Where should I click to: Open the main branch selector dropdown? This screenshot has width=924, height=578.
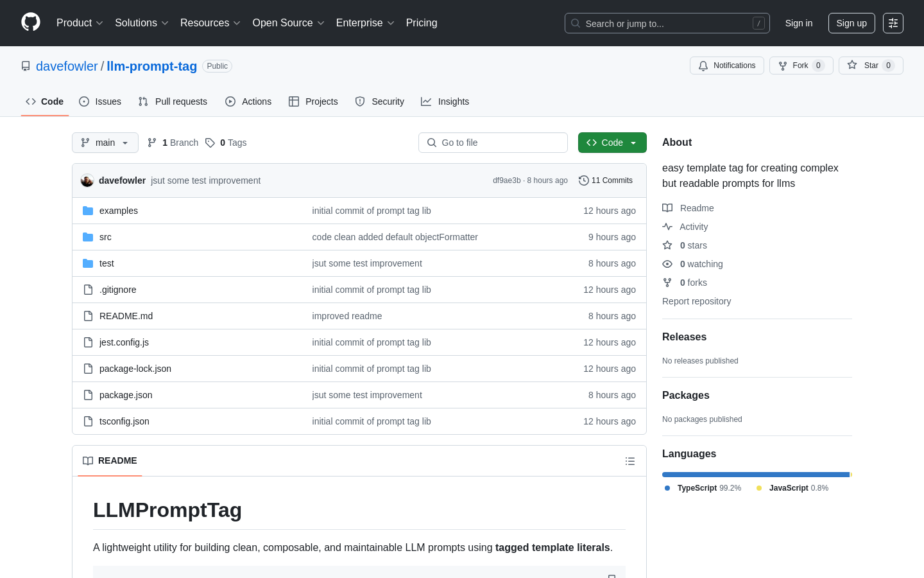click(105, 143)
